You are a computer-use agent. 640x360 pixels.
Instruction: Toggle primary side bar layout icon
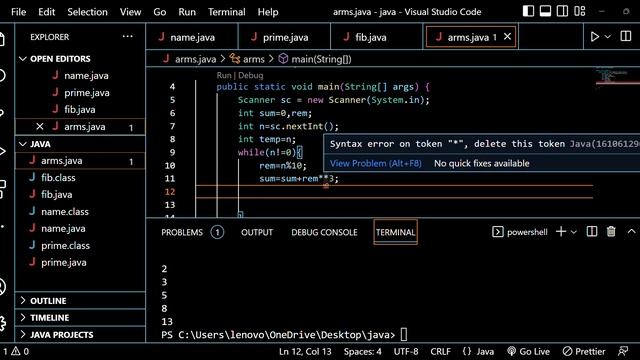pyautogui.click(x=528, y=11)
